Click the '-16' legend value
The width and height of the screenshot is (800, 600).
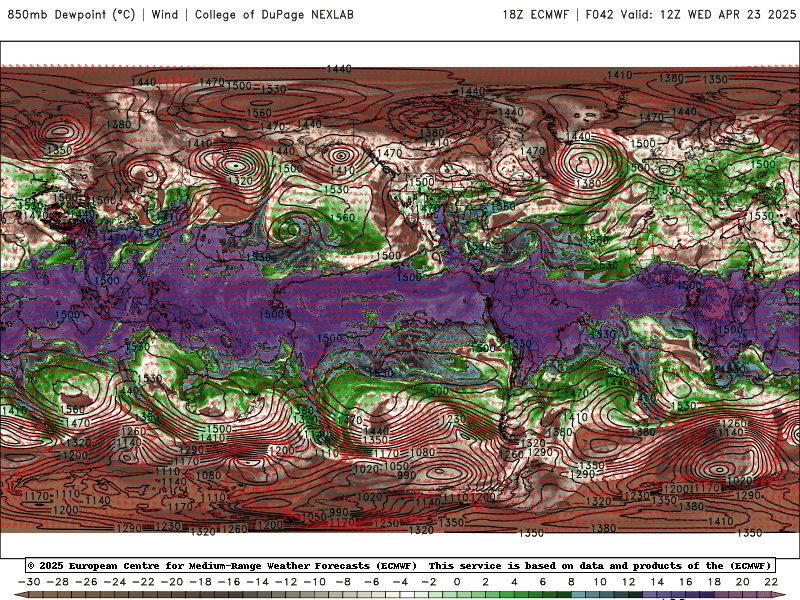pyautogui.click(x=229, y=582)
